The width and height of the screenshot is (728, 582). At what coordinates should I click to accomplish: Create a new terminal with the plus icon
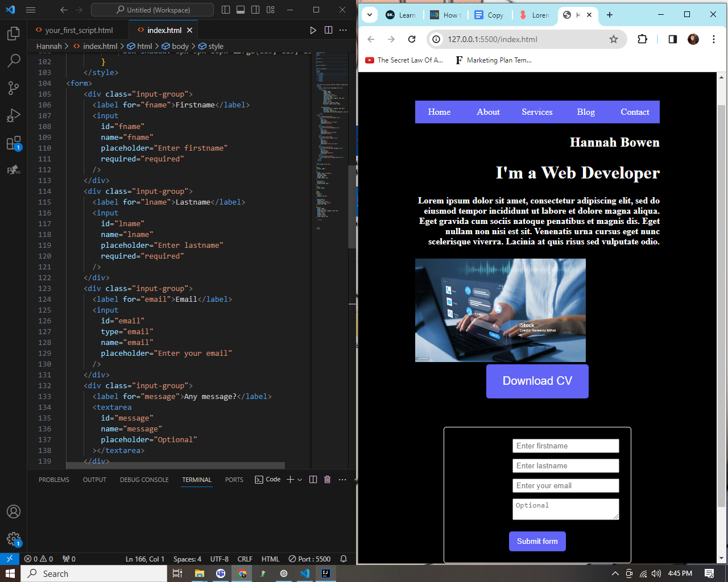(x=290, y=480)
